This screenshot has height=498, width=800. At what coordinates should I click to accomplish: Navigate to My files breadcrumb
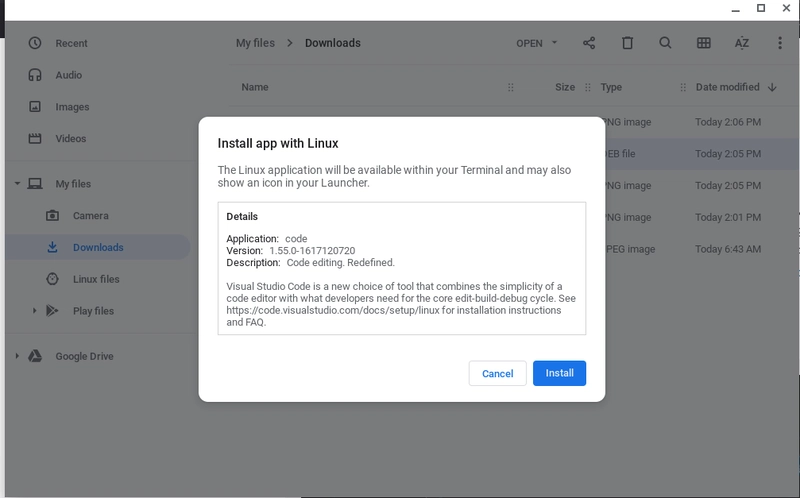coord(256,43)
